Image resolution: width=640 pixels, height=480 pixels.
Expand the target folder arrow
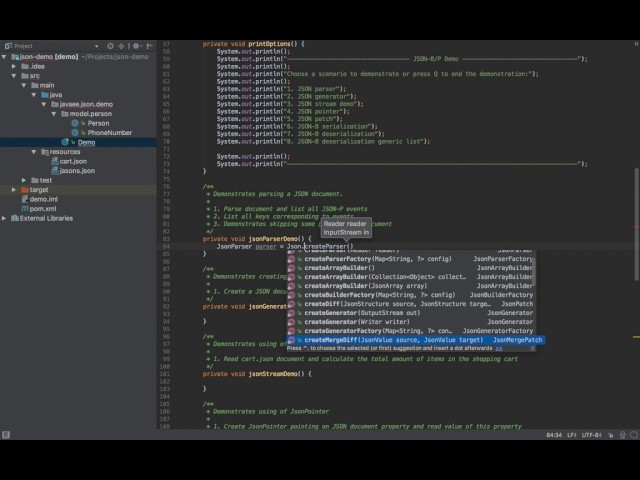point(14,190)
